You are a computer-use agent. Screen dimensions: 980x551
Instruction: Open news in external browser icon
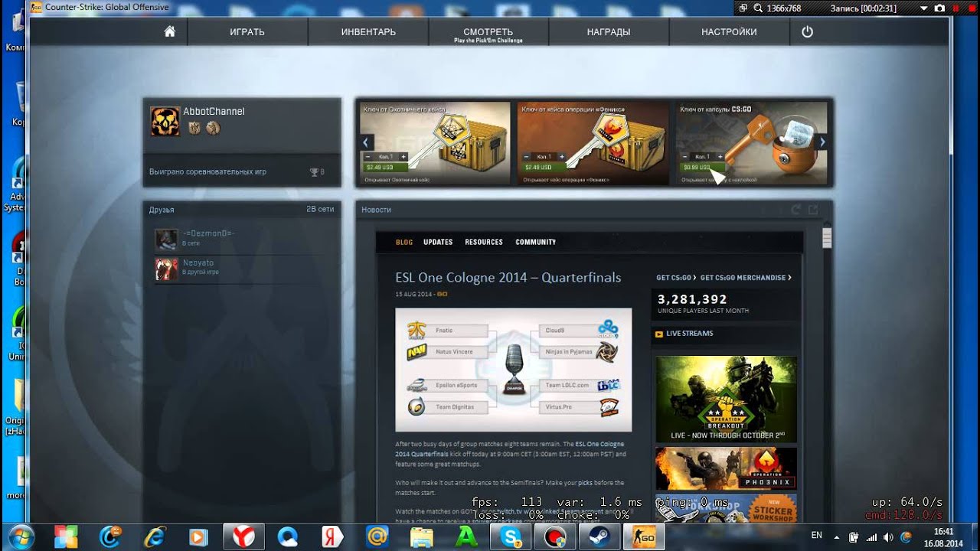[x=813, y=210]
